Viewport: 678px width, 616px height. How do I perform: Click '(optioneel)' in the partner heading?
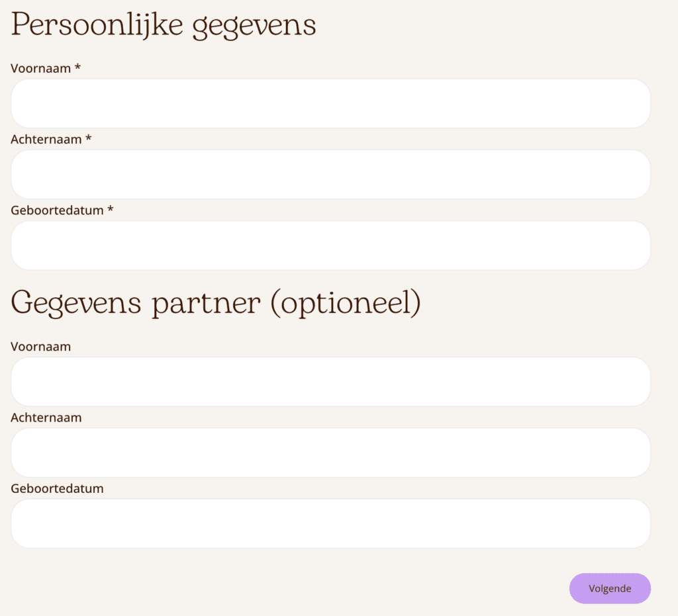[x=346, y=303]
